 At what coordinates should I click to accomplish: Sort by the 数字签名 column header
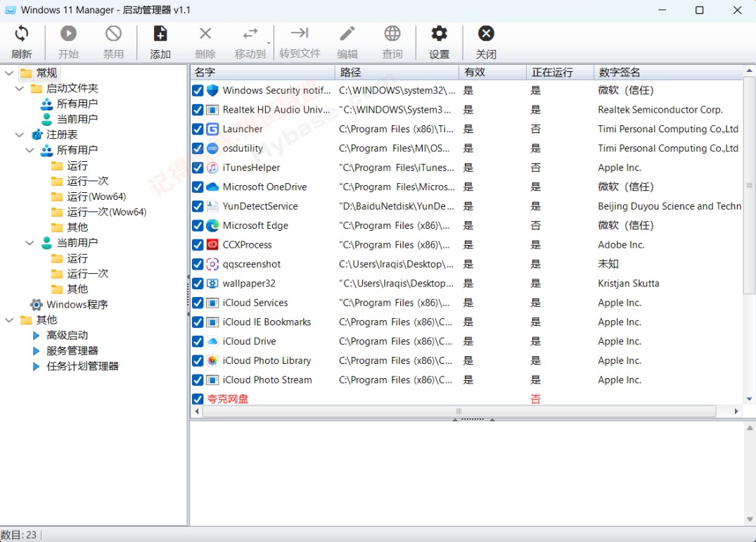point(669,73)
